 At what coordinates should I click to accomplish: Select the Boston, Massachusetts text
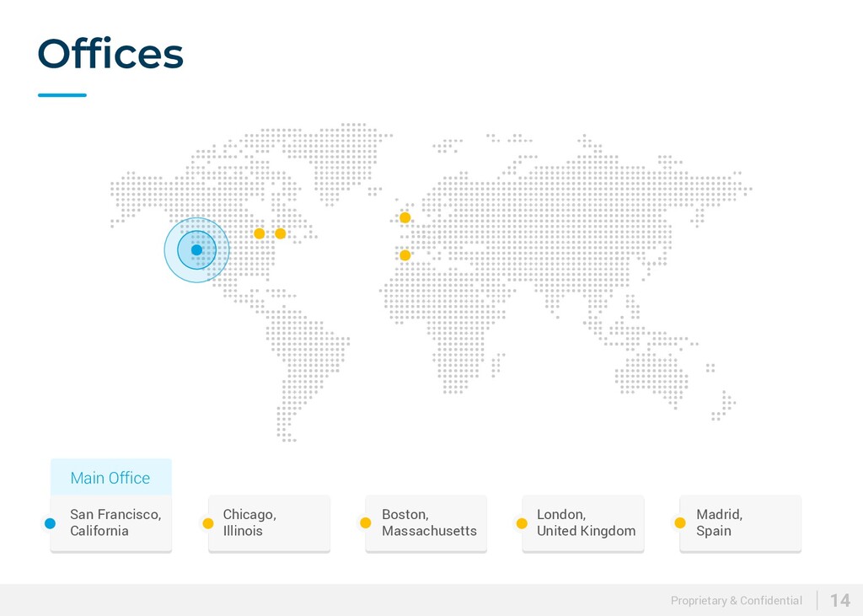click(429, 522)
